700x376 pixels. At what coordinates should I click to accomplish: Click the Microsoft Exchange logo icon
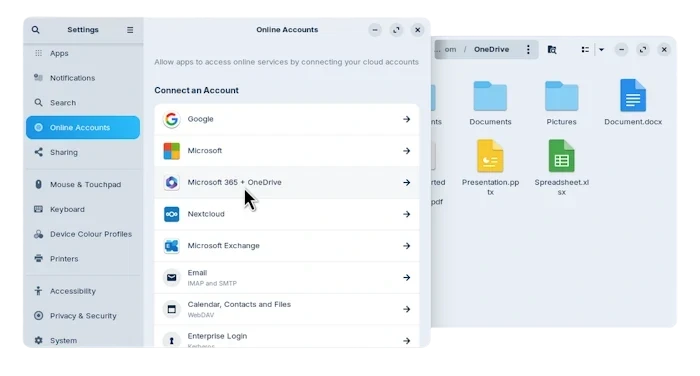tap(171, 246)
